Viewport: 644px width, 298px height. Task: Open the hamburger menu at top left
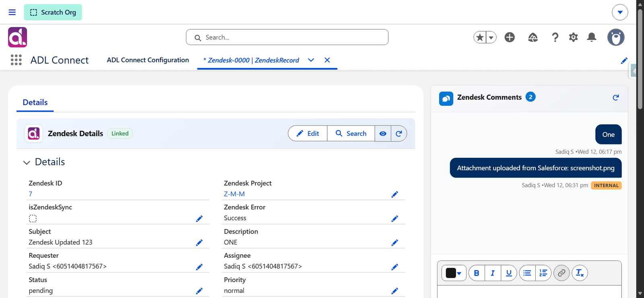tap(12, 12)
